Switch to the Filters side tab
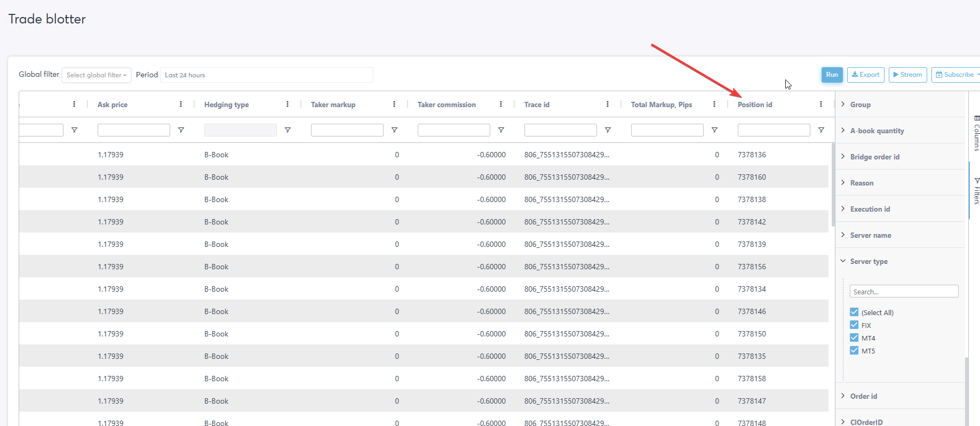The width and height of the screenshot is (980, 426). pos(976,191)
